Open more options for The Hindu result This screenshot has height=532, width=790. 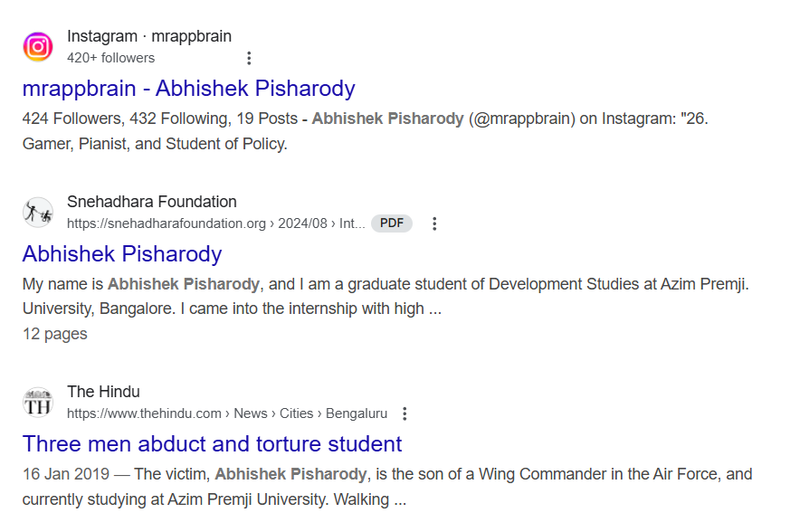(405, 413)
